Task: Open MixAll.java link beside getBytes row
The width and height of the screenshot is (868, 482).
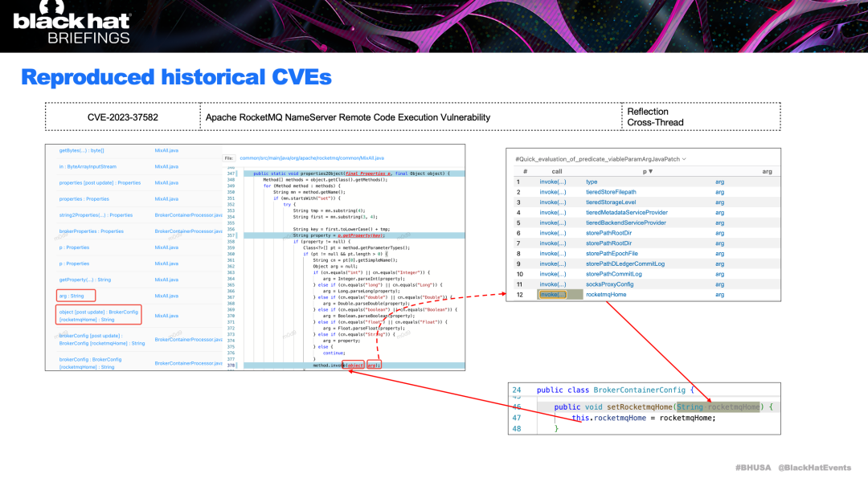Action: [x=166, y=150]
